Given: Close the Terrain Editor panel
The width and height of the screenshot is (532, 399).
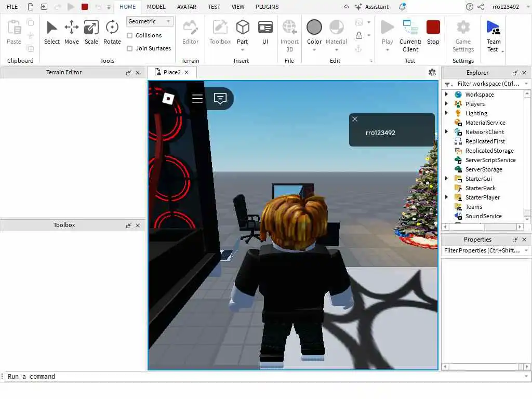Looking at the screenshot, I should coord(138,73).
